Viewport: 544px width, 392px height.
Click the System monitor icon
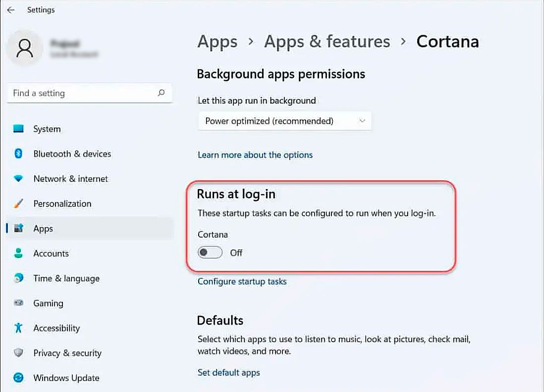(18, 129)
